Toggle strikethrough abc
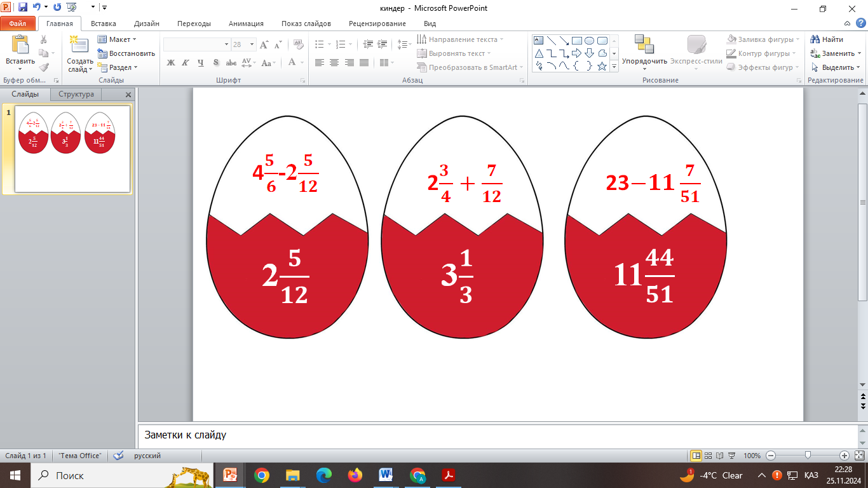Screen dimensions: 868x488 (231, 62)
